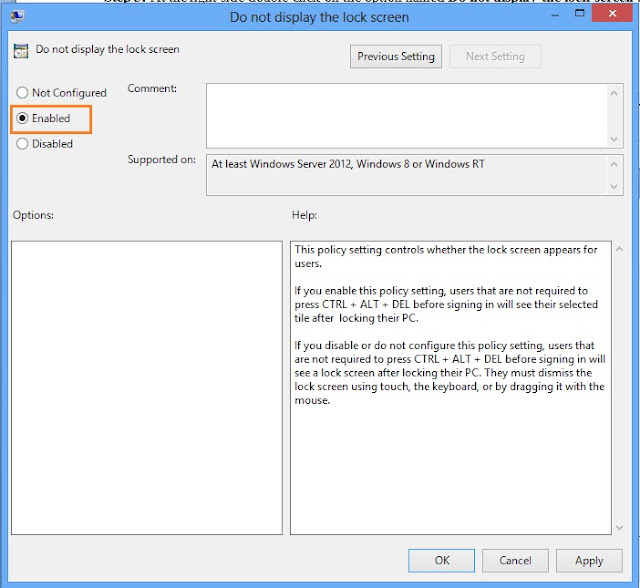Click the 'Help:' label
This screenshot has height=588, width=640.
point(304,215)
